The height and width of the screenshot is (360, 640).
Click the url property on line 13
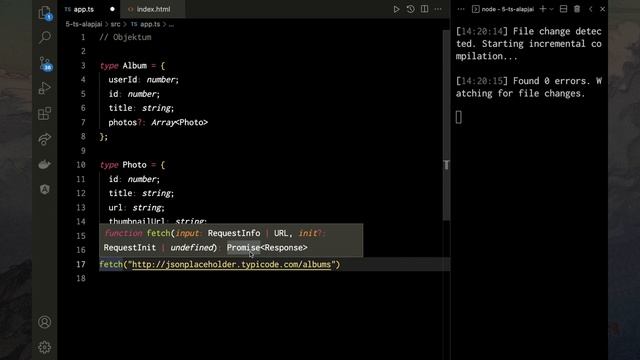pos(115,207)
